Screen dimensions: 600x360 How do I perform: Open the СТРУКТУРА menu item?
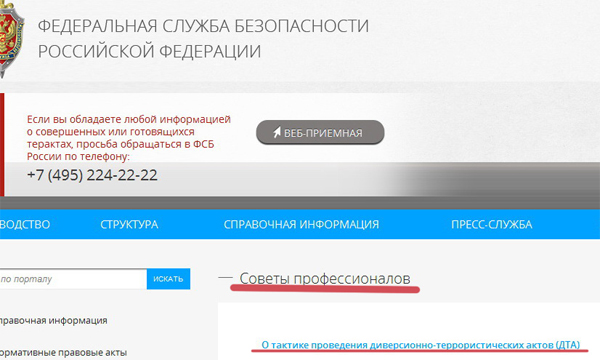[129, 224]
